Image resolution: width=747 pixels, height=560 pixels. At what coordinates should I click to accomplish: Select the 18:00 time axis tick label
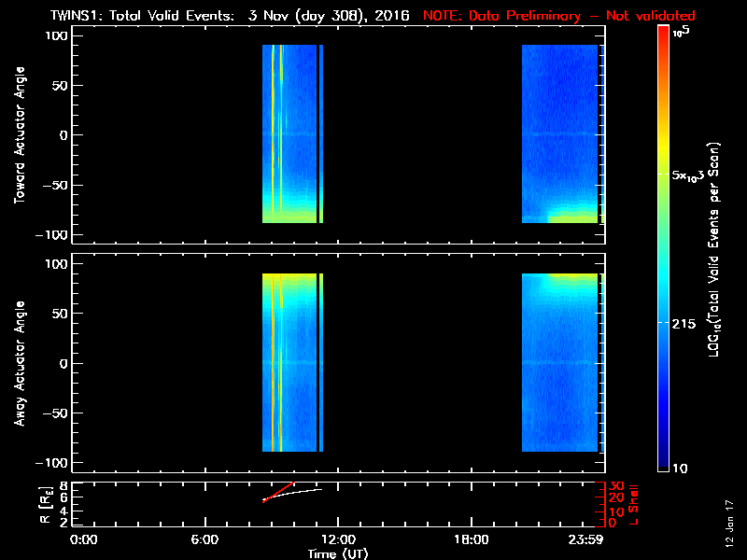[x=471, y=540]
